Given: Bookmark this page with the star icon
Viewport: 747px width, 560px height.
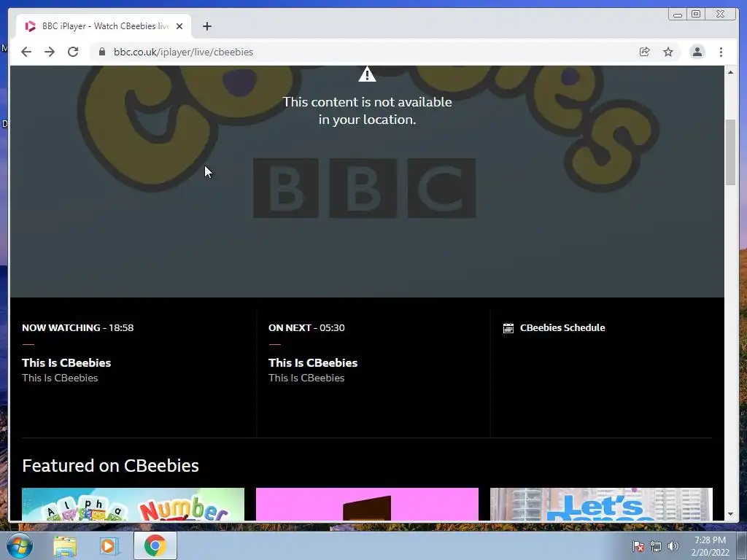Looking at the screenshot, I should (668, 52).
